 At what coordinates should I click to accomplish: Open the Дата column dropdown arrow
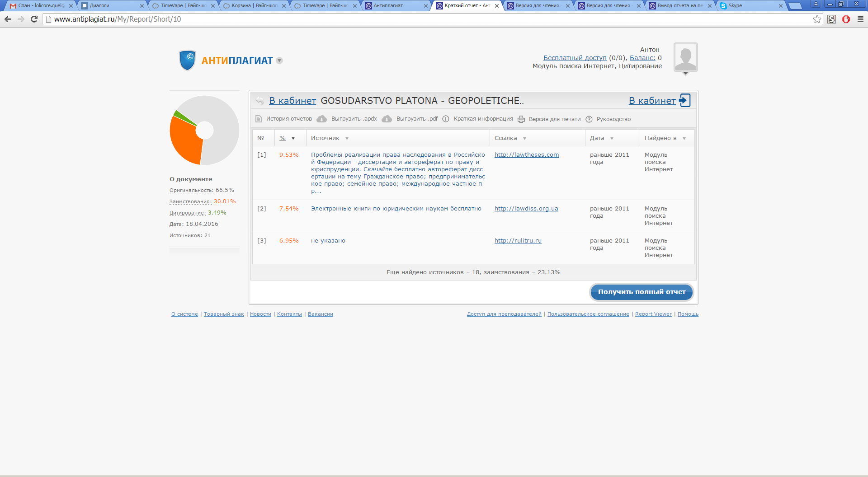612,139
